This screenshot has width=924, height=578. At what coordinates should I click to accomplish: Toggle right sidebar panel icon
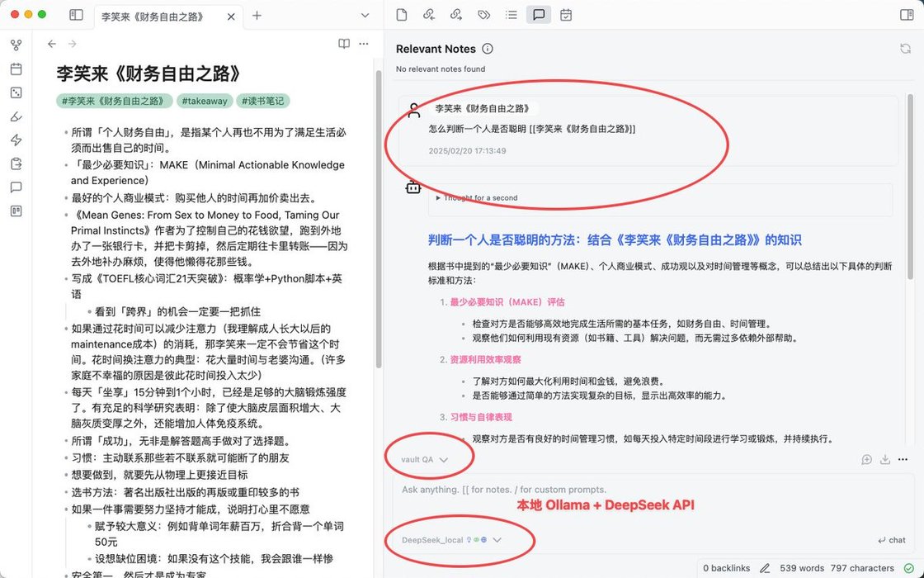[x=907, y=15]
